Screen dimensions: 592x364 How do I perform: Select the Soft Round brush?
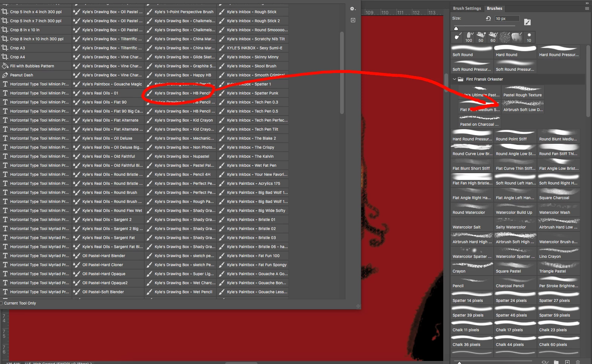(x=472, y=52)
